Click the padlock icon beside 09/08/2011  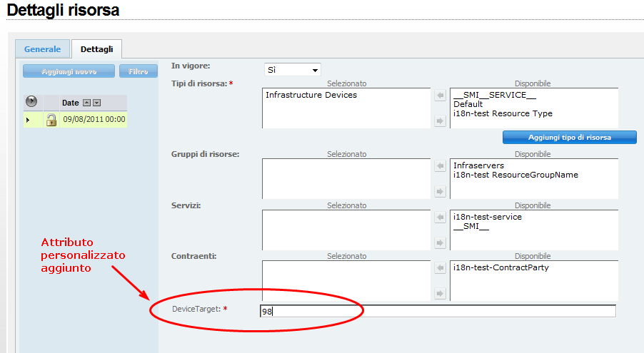coord(51,120)
